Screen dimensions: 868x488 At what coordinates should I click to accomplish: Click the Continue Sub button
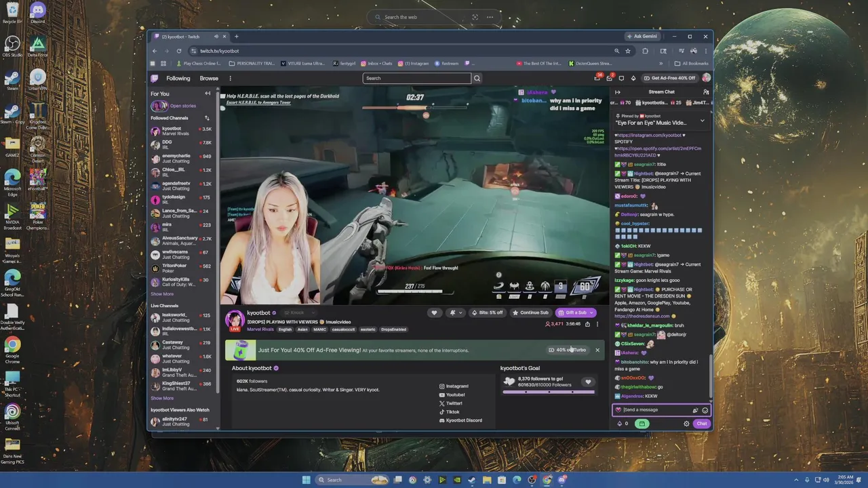(x=530, y=312)
